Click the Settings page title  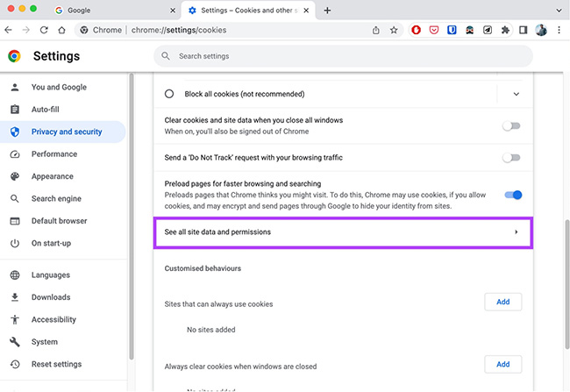tap(56, 56)
